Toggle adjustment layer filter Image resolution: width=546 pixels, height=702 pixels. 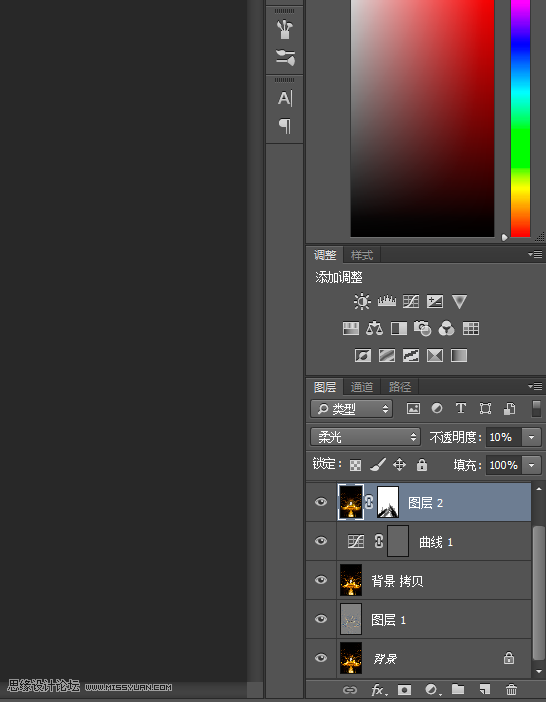tap(437, 408)
